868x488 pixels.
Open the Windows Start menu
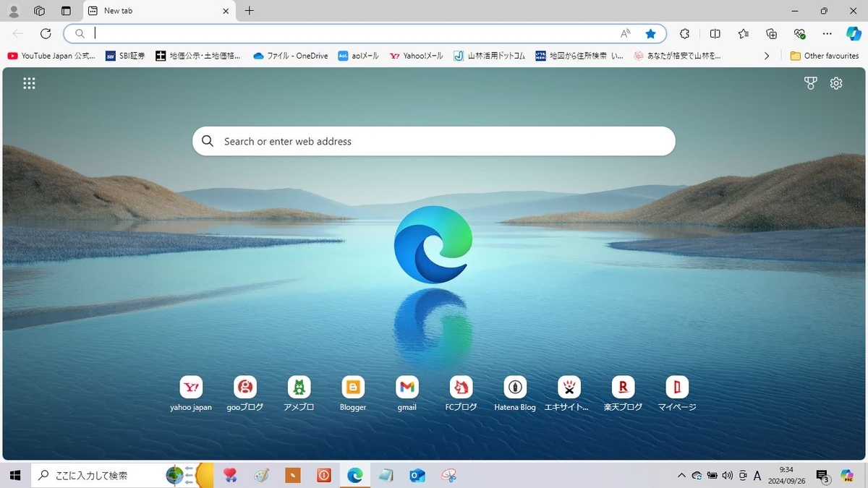(14, 475)
